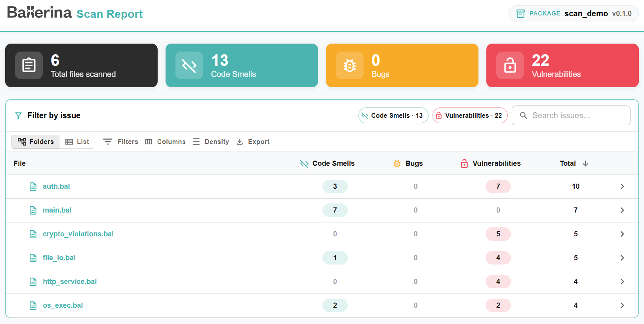Click the file icon for main.bal
This screenshot has height=324, width=644.
click(x=33, y=210)
